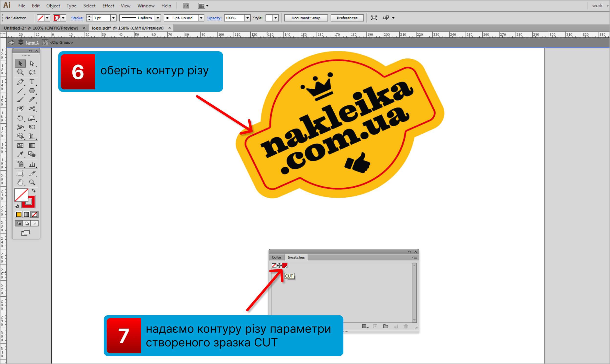Open the Window menu
The height and width of the screenshot is (364, 610).
point(146,6)
